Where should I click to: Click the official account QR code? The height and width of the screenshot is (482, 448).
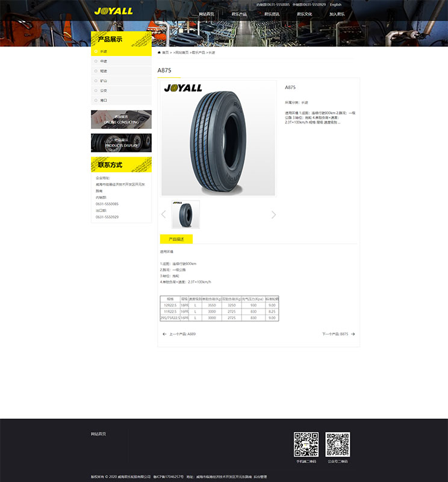click(x=338, y=445)
